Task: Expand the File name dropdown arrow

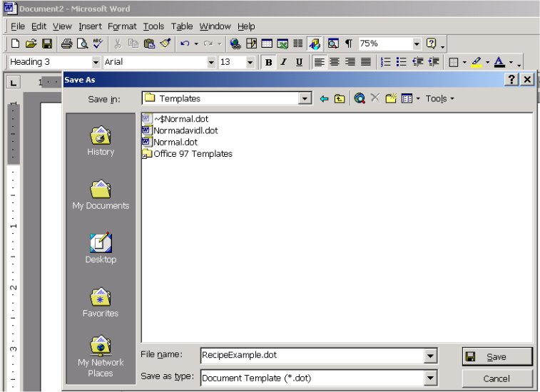Action: 430,355
